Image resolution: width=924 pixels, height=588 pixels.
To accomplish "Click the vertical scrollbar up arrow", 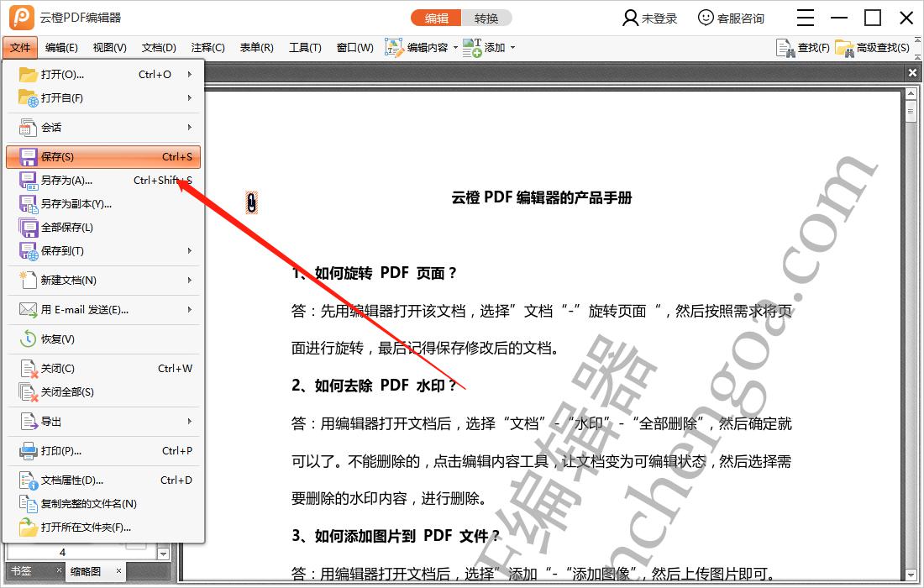I will tap(911, 94).
